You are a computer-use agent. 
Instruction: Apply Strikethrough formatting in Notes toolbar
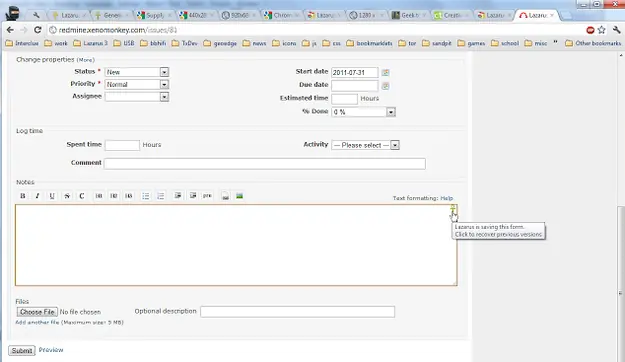(x=67, y=196)
